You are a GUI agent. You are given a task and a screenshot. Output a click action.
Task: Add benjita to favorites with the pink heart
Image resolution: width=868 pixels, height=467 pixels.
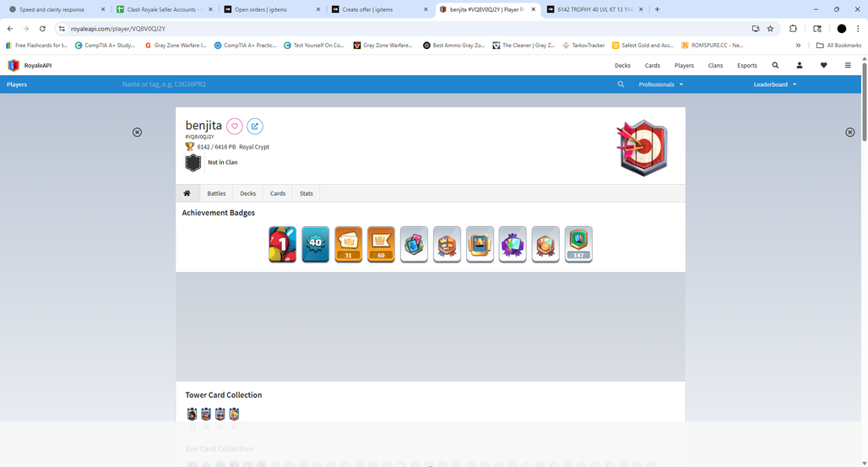tap(235, 127)
